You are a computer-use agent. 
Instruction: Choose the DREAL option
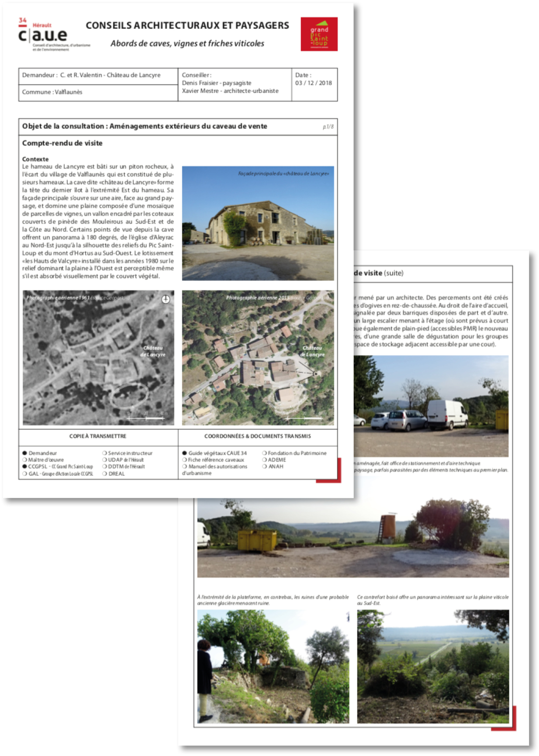tap(104, 474)
